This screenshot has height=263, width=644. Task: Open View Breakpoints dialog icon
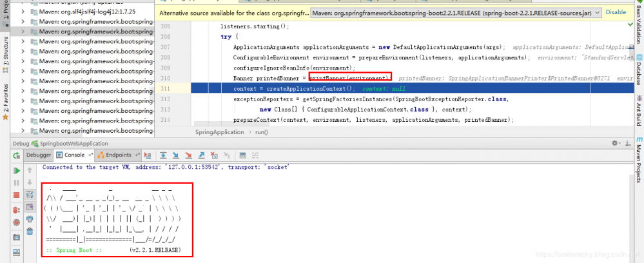tap(16, 210)
